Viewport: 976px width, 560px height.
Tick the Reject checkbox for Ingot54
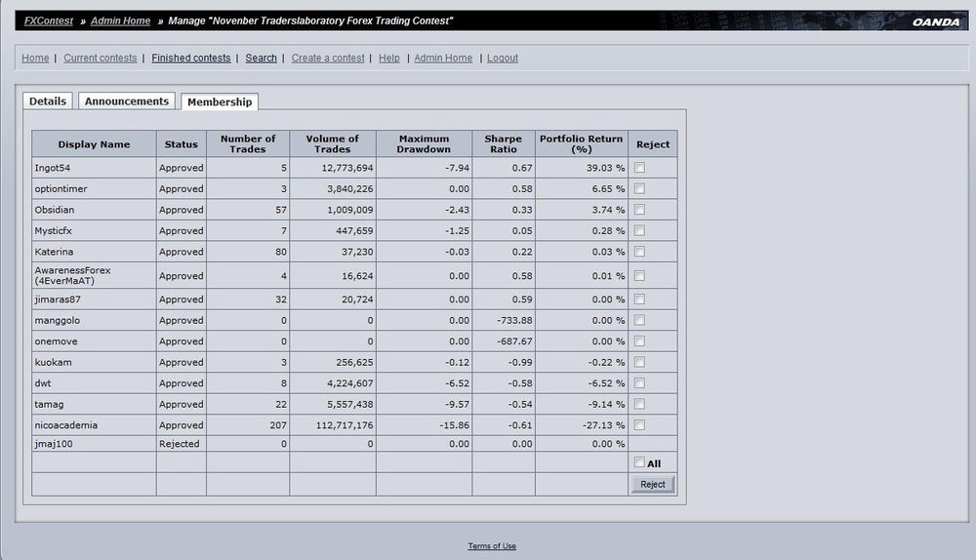coord(639,168)
